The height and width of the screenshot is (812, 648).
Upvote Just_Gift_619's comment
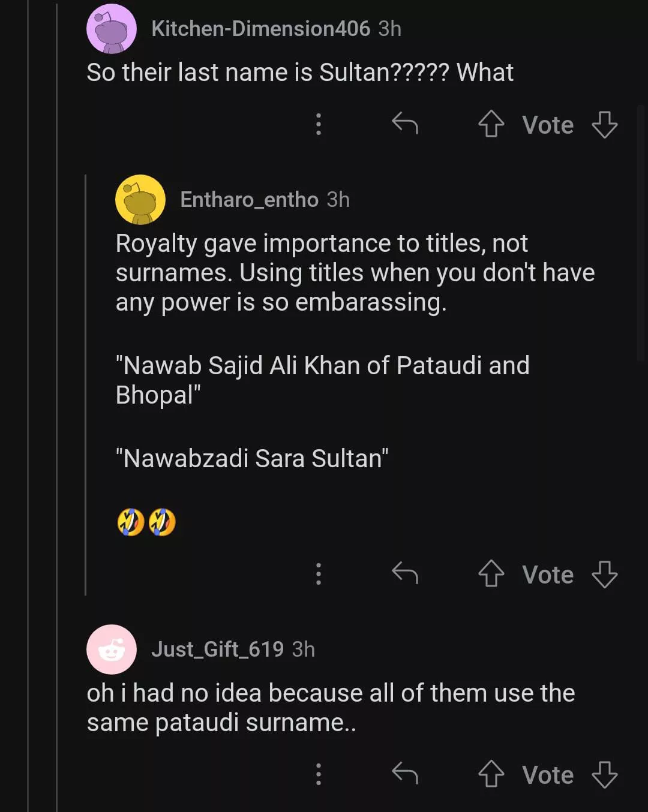(491, 774)
